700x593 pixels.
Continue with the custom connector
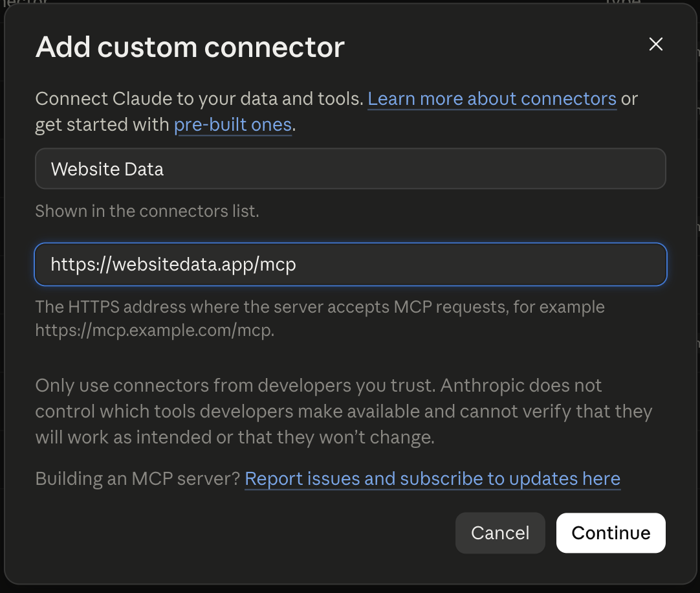[611, 533]
